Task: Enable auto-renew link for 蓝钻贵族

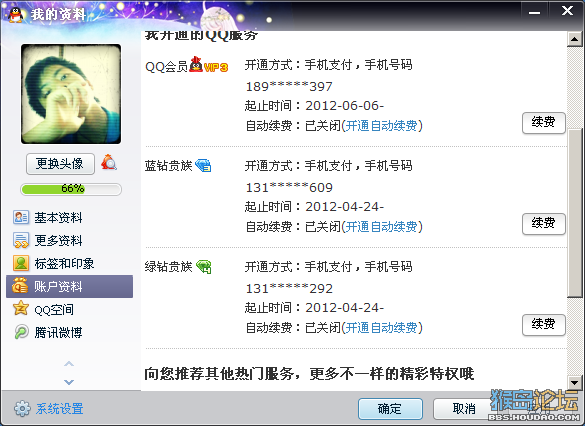Action: point(381,226)
